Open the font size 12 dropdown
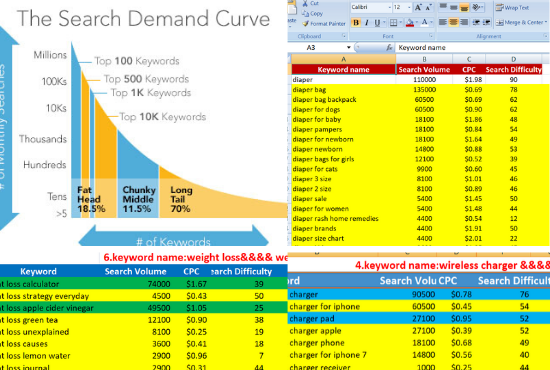This screenshot has height=370, width=550. point(409,7)
